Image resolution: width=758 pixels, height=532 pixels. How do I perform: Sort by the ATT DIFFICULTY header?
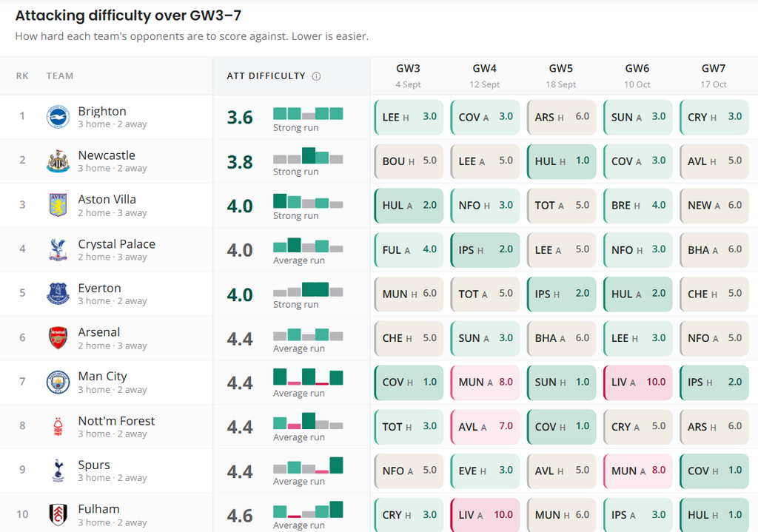pyautogui.click(x=266, y=76)
